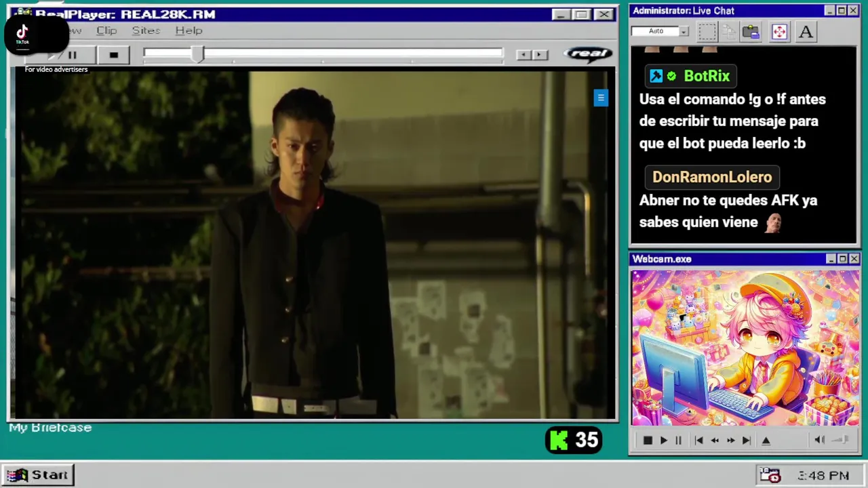Open the Auto dropdown in Live Chat
This screenshot has height=488, width=868.
684,31
